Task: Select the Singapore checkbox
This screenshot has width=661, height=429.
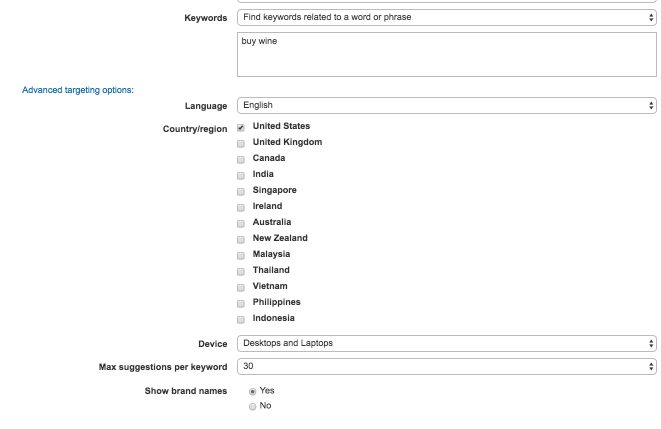Action: click(241, 191)
